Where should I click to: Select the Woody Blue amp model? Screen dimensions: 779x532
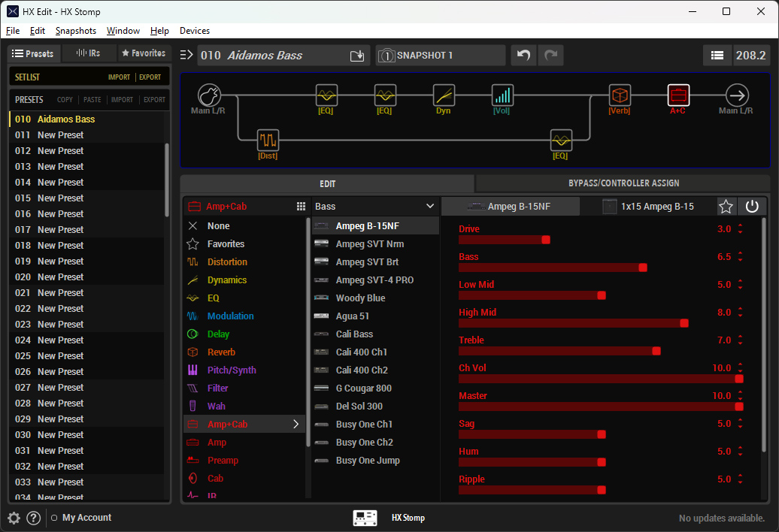tap(375, 298)
